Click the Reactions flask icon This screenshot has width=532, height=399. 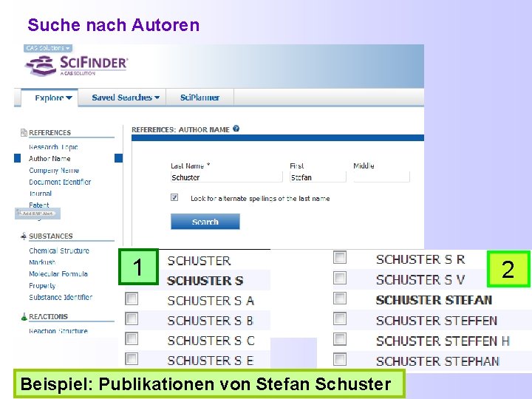(24, 316)
